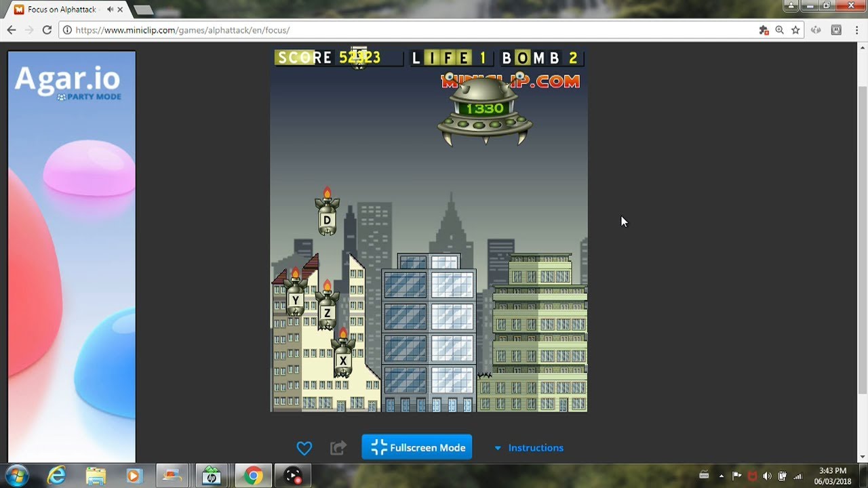Select the Focus on Alphattack tab
The width and height of the screenshot is (868, 488).
pos(68,9)
